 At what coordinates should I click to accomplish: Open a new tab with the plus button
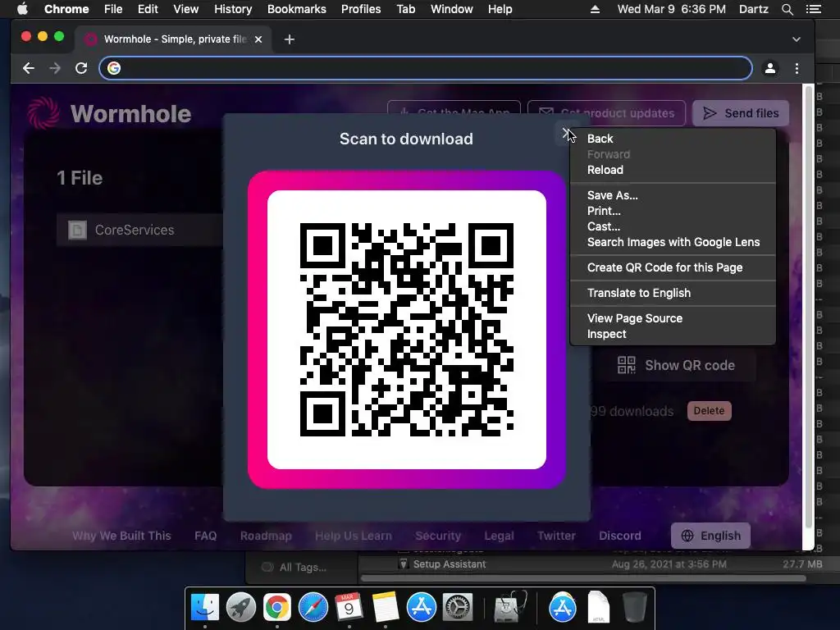tap(290, 39)
